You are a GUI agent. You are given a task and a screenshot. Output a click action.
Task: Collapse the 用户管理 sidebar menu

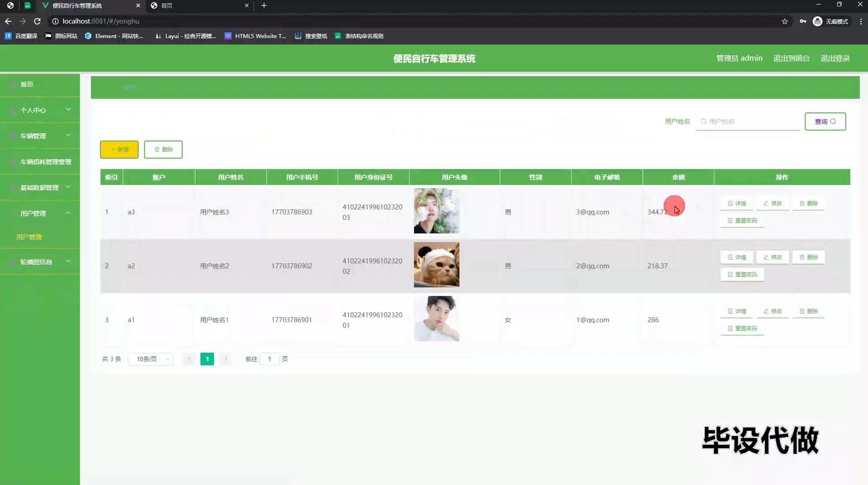tap(40, 213)
